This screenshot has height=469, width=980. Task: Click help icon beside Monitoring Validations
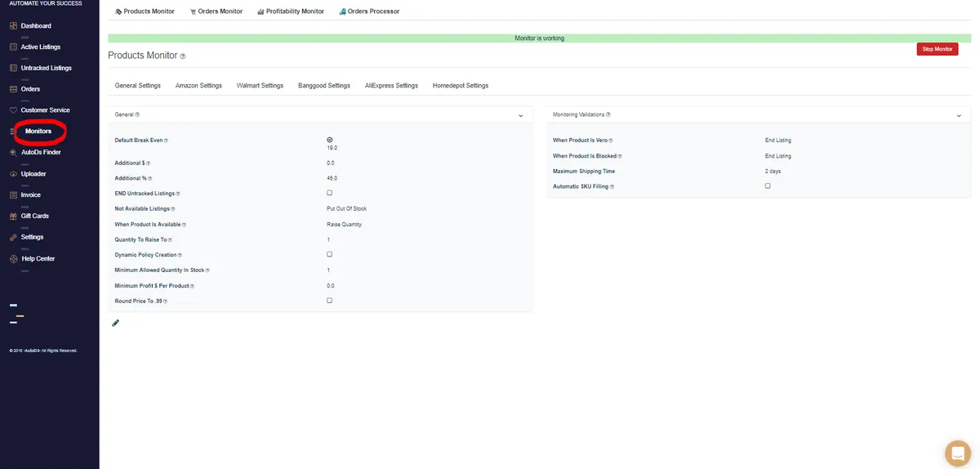(x=608, y=115)
